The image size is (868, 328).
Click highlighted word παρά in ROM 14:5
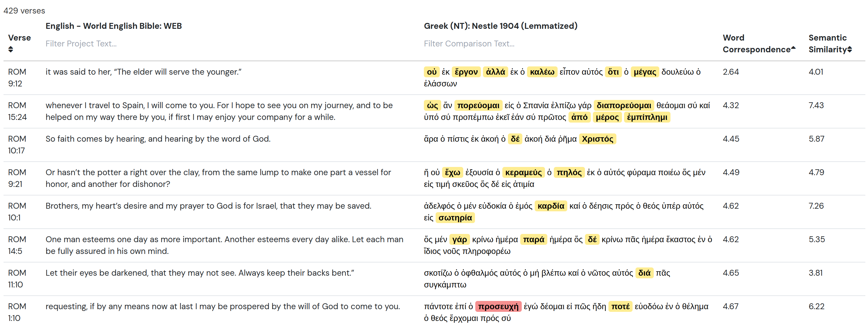(533, 240)
